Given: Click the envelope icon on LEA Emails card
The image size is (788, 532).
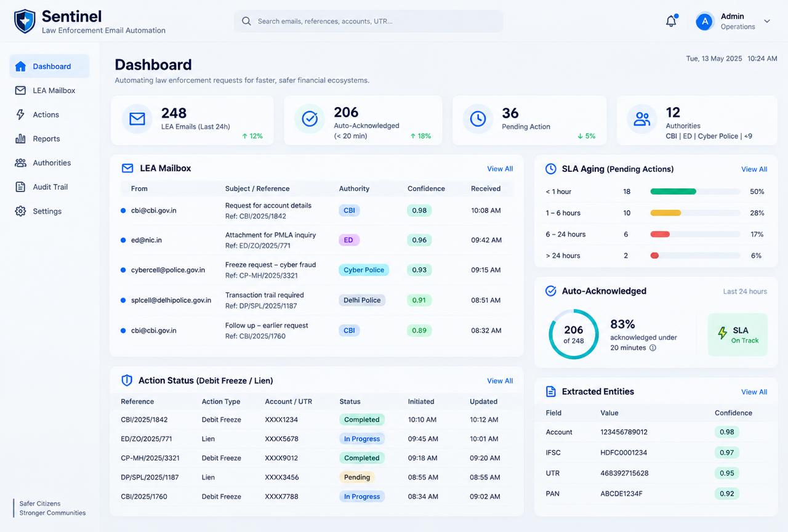Looking at the screenshot, I should (137, 119).
